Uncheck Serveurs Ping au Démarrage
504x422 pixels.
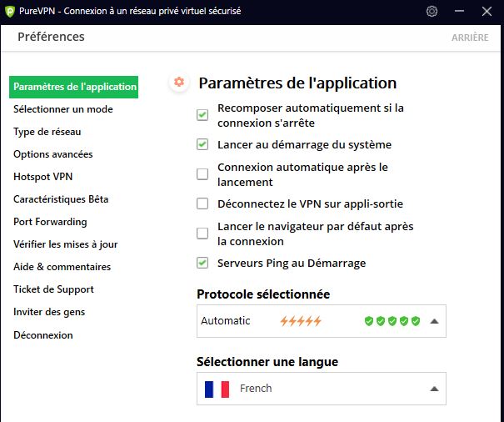coord(202,263)
